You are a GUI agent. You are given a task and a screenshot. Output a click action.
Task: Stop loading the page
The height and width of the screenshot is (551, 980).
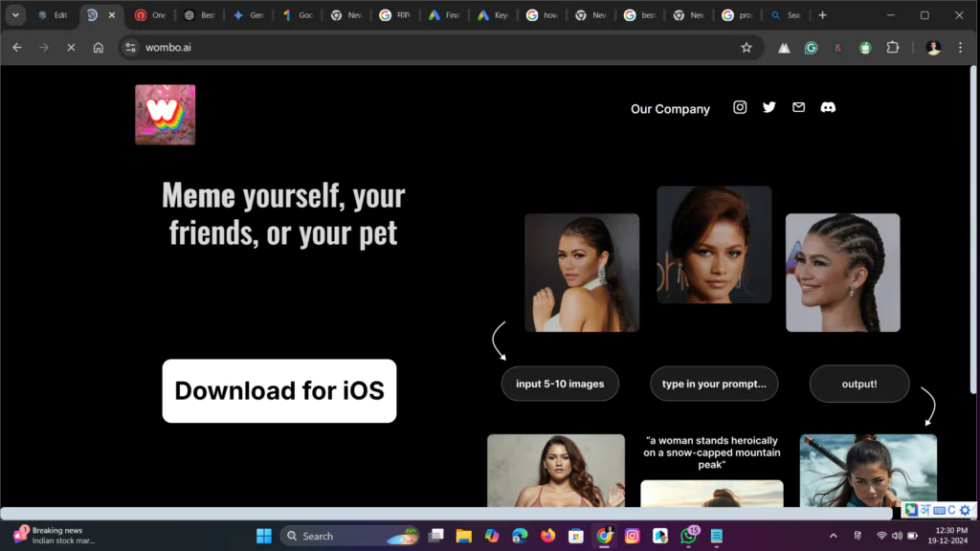(71, 48)
